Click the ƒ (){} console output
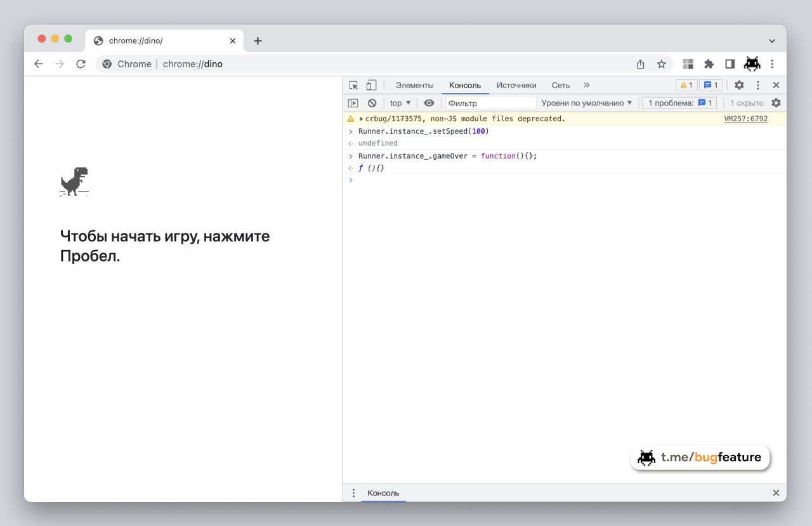The width and height of the screenshot is (812, 526). pos(372,168)
